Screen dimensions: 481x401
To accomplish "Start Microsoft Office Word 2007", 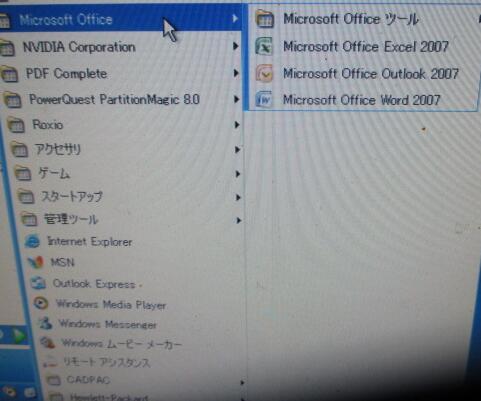I will coord(363,100).
